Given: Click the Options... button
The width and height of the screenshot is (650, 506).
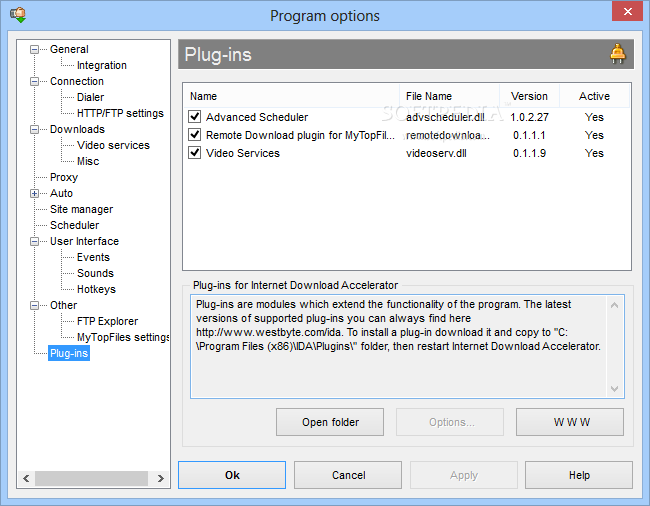Looking at the screenshot, I should pos(450,422).
